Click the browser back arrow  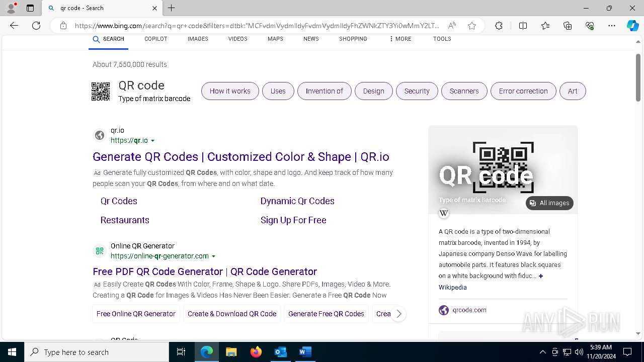coord(14,26)
